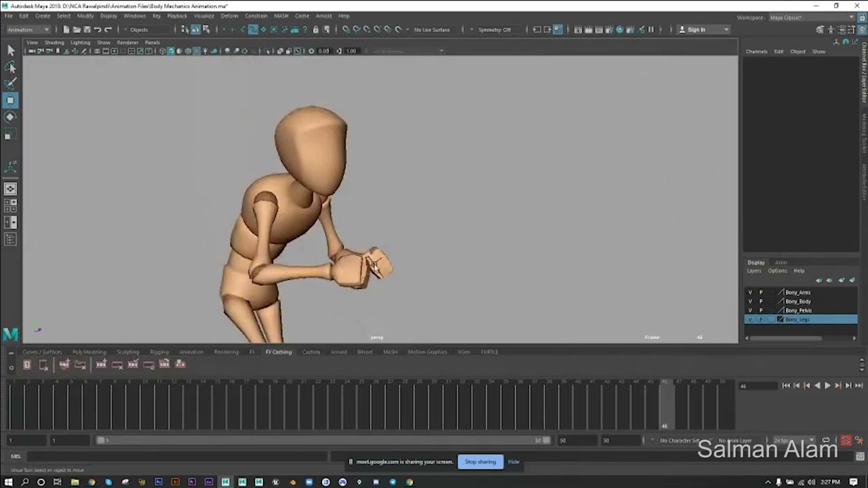
Task: Click current frame marker 46 on timeline
Action: point(665,405)
